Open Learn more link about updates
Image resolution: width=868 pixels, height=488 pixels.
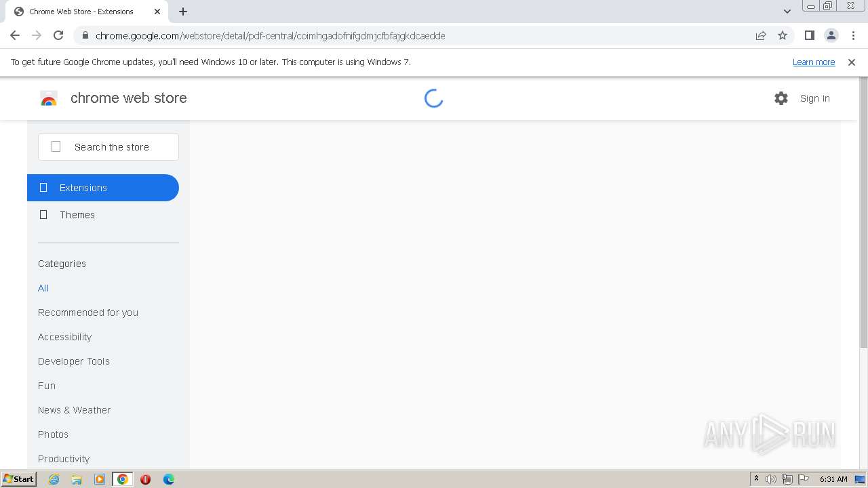pyautogui.click(x=814, y=62)
